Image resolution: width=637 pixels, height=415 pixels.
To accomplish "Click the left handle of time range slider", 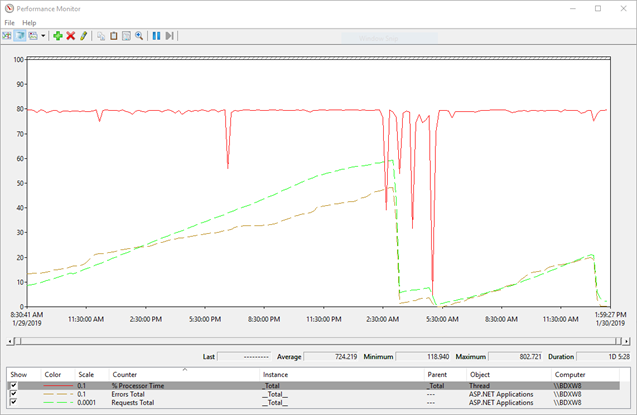I will pos(17,341).
